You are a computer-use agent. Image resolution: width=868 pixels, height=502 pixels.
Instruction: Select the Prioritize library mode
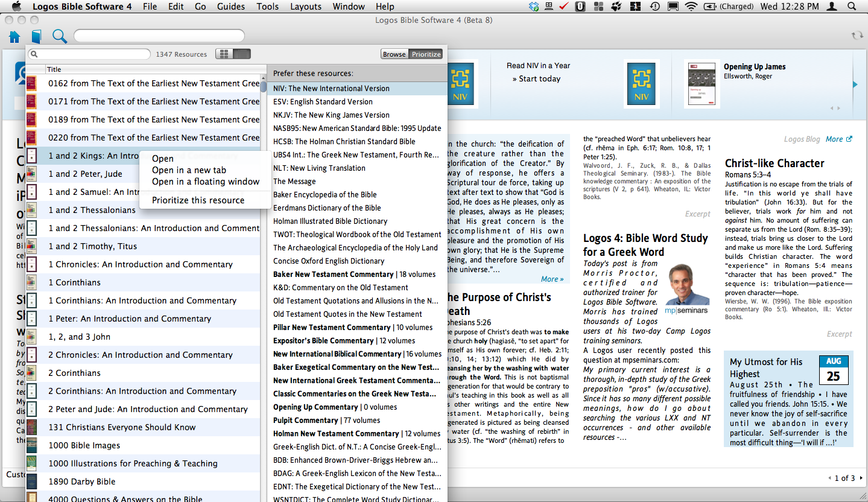426,54
